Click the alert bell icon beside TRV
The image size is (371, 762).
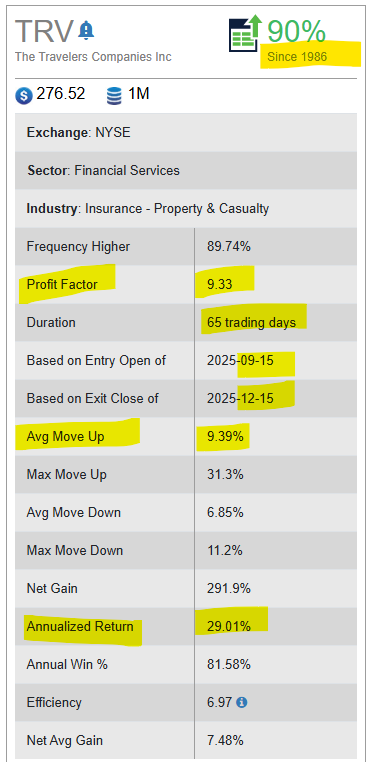click(x=87, y=31)
